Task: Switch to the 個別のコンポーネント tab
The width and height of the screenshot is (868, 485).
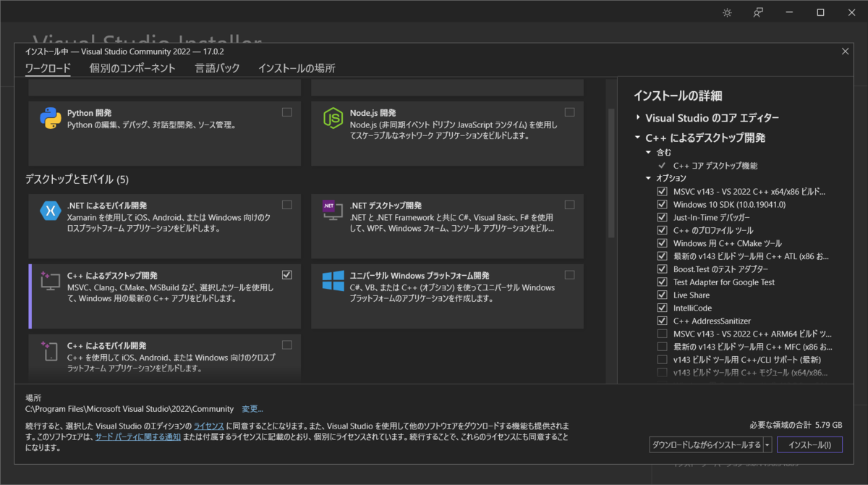Action: click(x=132, y=69)
